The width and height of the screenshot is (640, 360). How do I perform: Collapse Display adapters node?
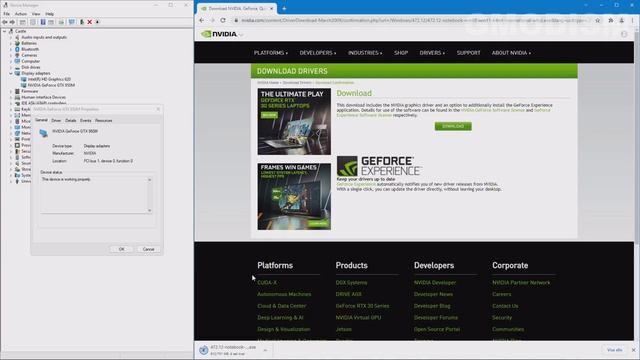[x=11, y=73]
